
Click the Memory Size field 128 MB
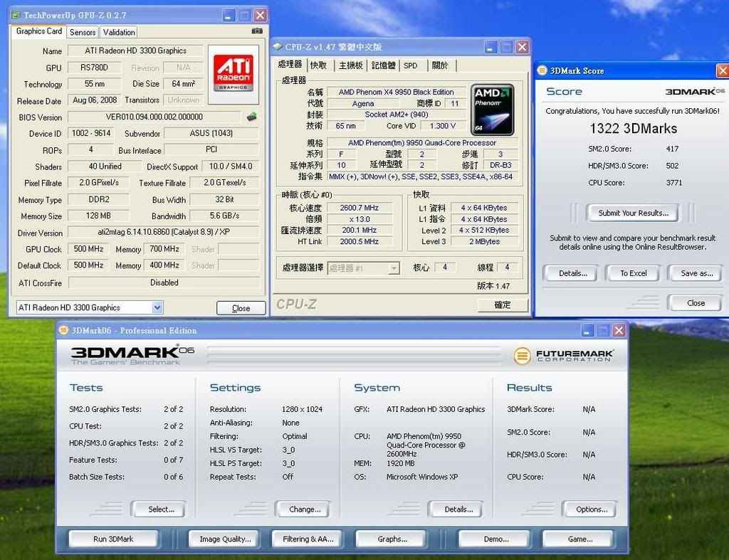98,216
